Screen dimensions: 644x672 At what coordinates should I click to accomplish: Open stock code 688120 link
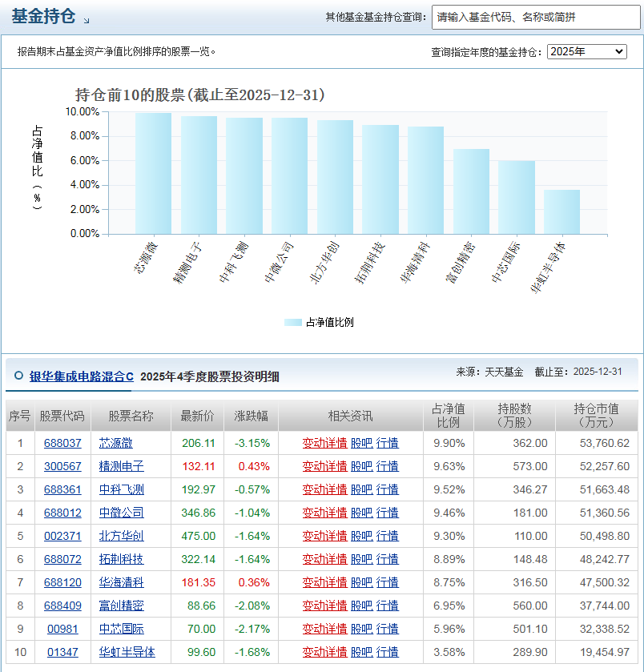click(62, 582)
